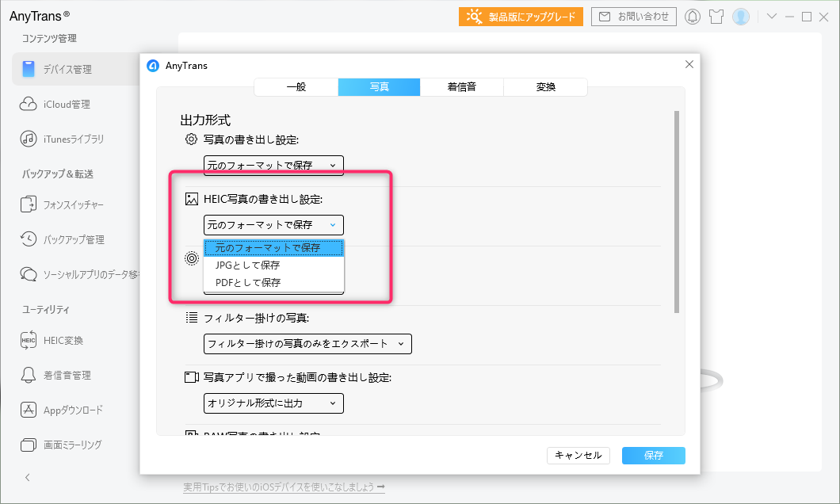The height and width of the screenshot is (504, 840).
Task: Open iCloud管理 cloud icon
Action: click(x=28, y=104)
